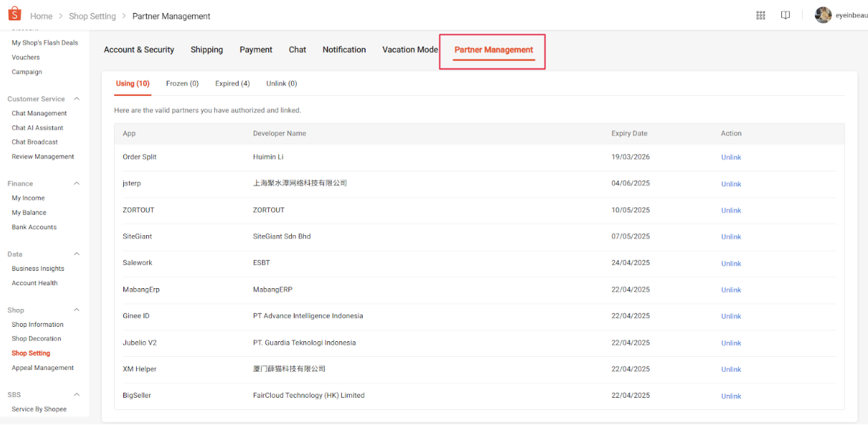This screenshot has width=868, height=425.
Task: Switch to the Expired (4) tab
Action: pyautogui.click(x=232, y=83)
